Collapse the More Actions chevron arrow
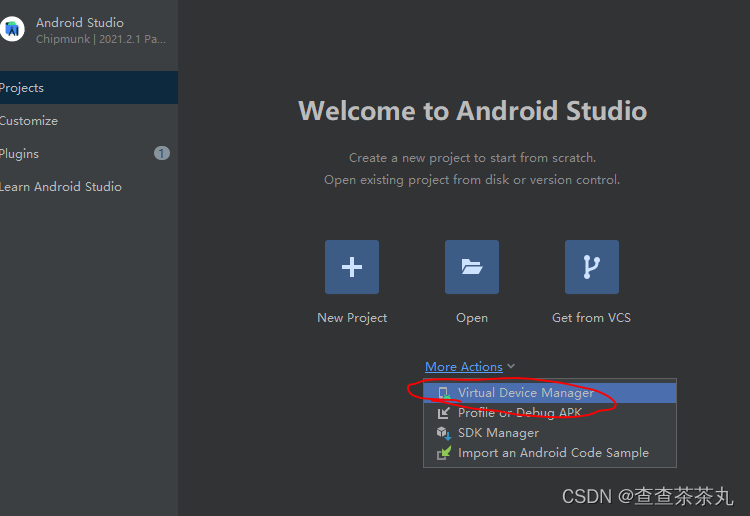Viewport: 750px width, 516px height. (x=511, y=366)
